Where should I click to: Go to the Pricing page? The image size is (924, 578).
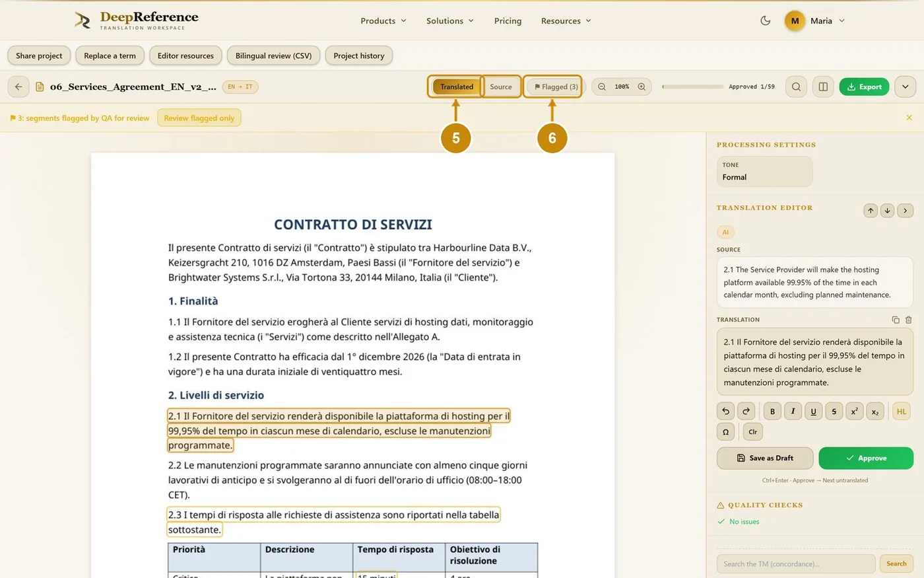click(508, 20)
